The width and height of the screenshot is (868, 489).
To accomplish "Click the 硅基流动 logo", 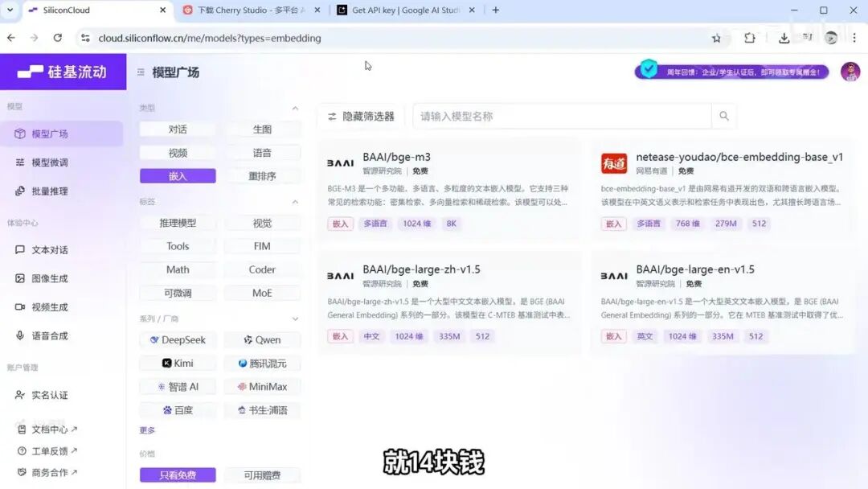I will pyautogui.click(x=62, y=72).
